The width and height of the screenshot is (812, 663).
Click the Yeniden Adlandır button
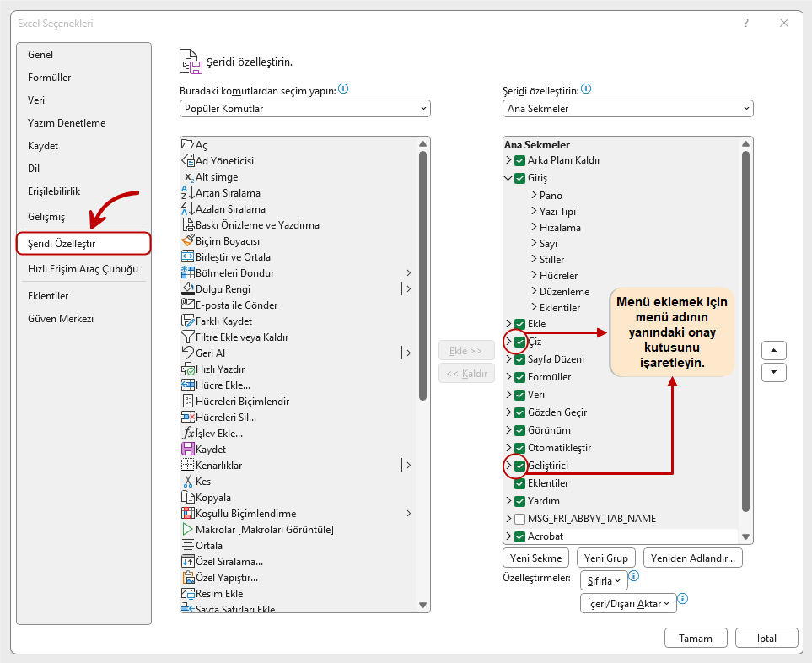692,558
